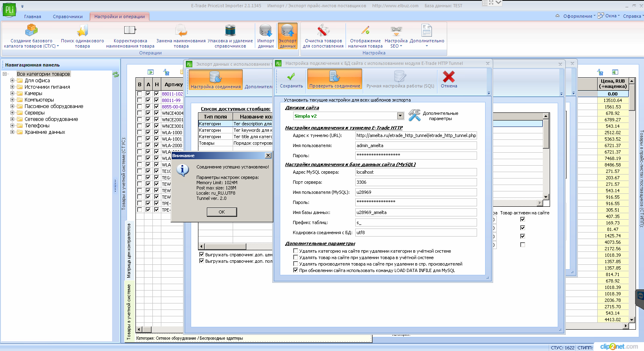Enable Удалять производителя товара checkbox
This screenshot has height=351, width=644.
click(296, 264)
